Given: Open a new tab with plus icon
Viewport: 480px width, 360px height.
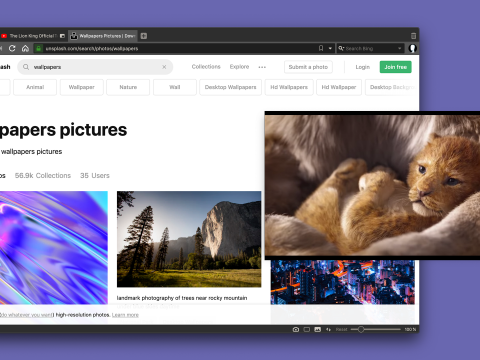Looking at the screenshot, I should [144, 36].
